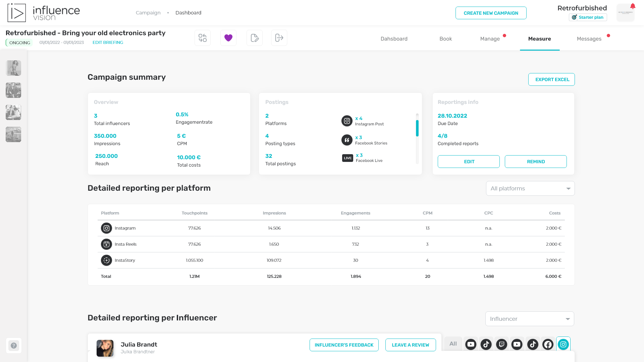Click the notification bell icon
This screenshot has width=644, height=362.
(633, 6)
